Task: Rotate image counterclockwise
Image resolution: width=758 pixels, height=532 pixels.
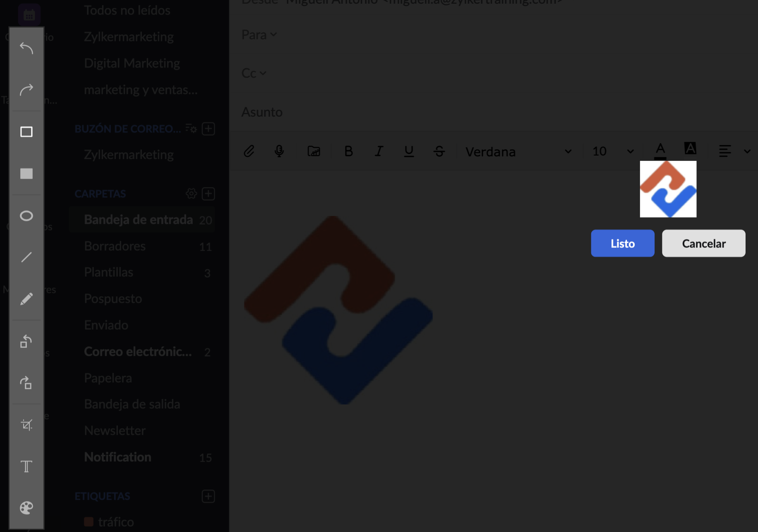Action: pos(26,341)
